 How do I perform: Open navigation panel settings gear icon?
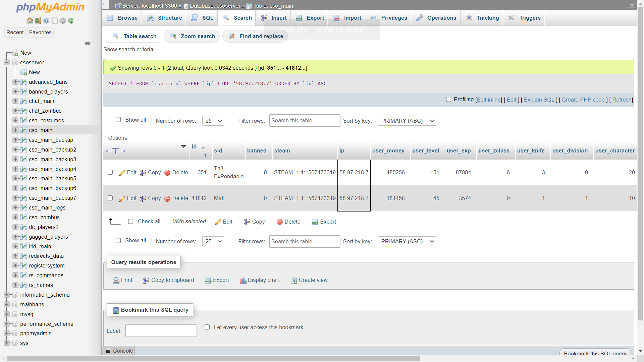(x=63, y=21)
